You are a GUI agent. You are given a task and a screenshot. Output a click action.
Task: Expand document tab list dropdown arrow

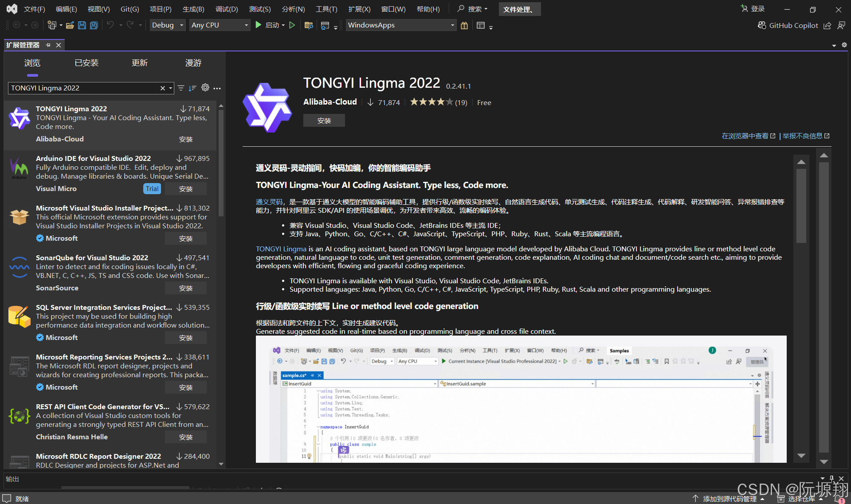(x=834, y=45)
